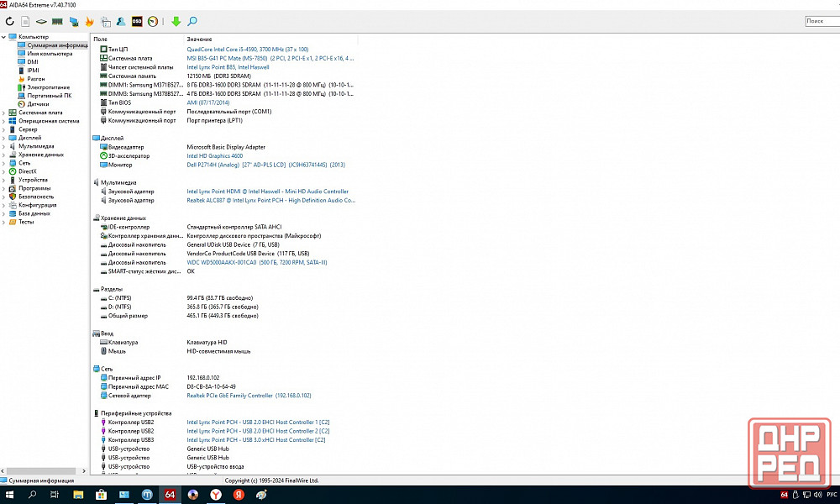Viewport: 840px width, 504px height.
Task: Open the Intel HD Graphics 4600 link
Action: (x=214, y=155)
